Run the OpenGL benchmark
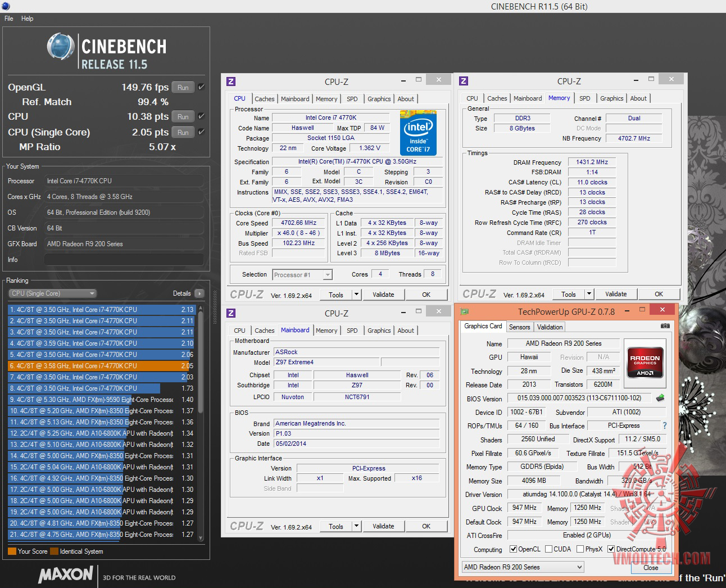Viewport: 726px width, 588px height. click(x=183, y=87)
